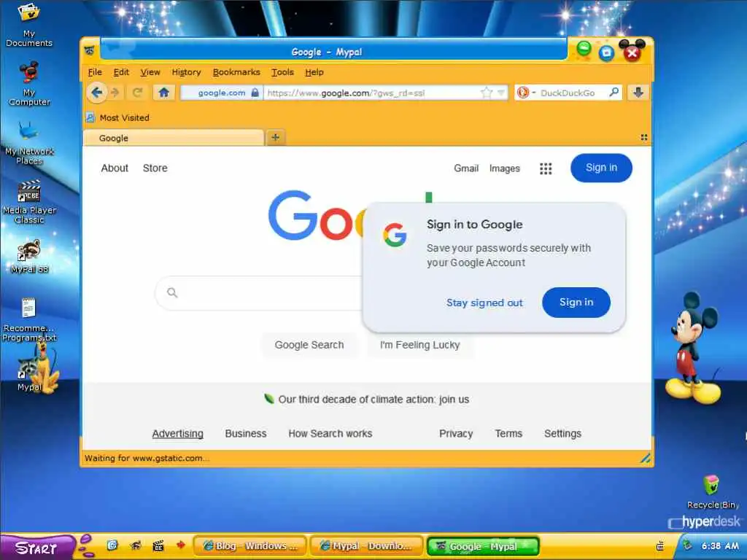Screen dimensions: 747x560
Task: Click the quick launch clapperboard media player icon
Action: point(158,545)
